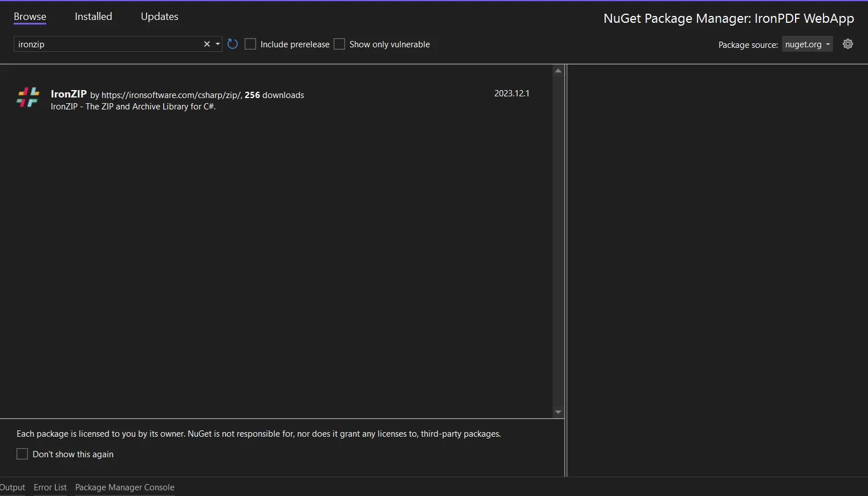Toggle Show only vulnerable checkbox
Screen dimensions: 868x496
tap(339, 44)
